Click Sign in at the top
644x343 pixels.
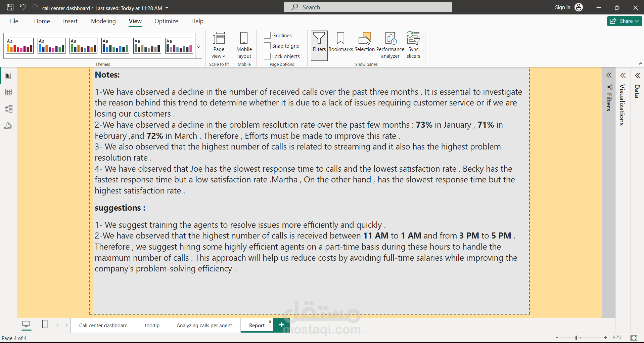[x=562, y=7]
